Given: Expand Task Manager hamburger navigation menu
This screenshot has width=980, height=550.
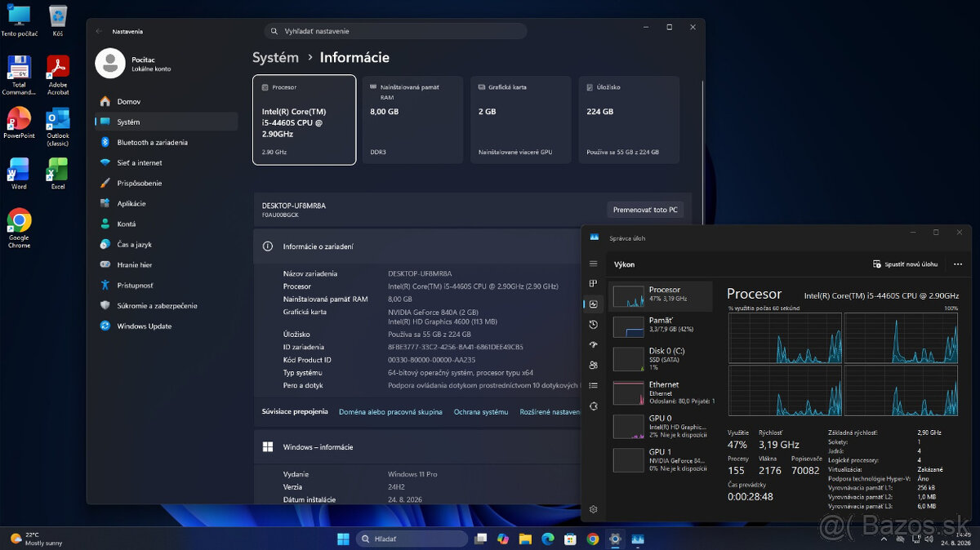Looking at the screenshot, I should pyautogui.click(x=594, y=264).
